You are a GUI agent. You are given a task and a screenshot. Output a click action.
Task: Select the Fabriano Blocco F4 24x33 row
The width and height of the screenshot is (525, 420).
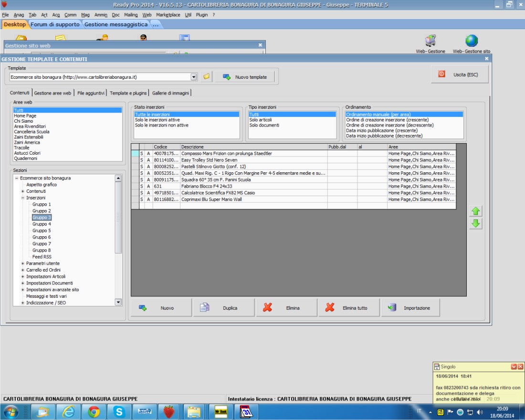click(294, 186)
